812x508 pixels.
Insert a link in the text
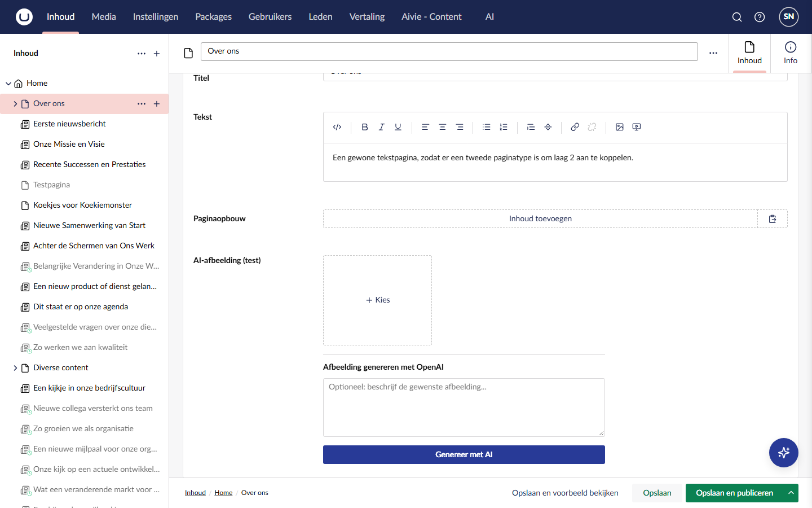tap(575, 127)
